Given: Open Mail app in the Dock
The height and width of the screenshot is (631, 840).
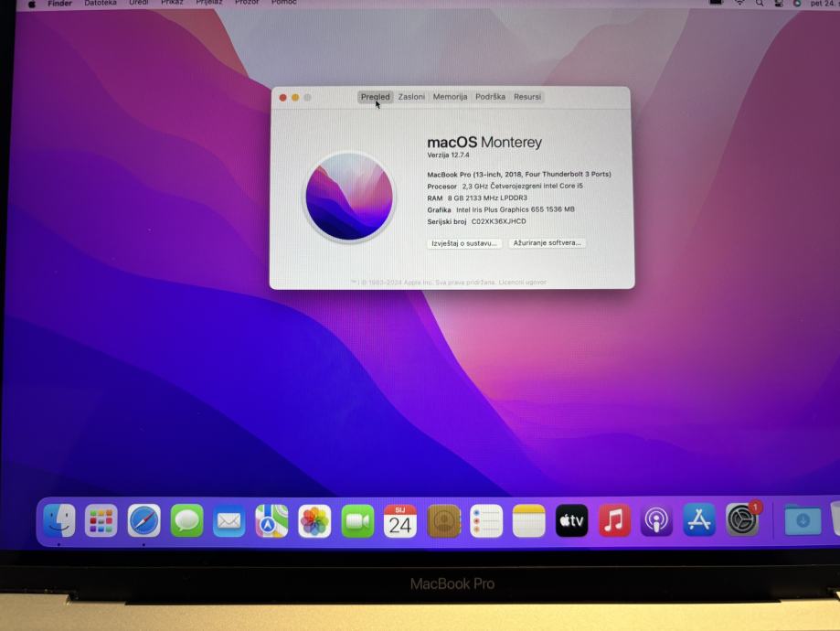Looking at the screenshot, I should [229, 520].
